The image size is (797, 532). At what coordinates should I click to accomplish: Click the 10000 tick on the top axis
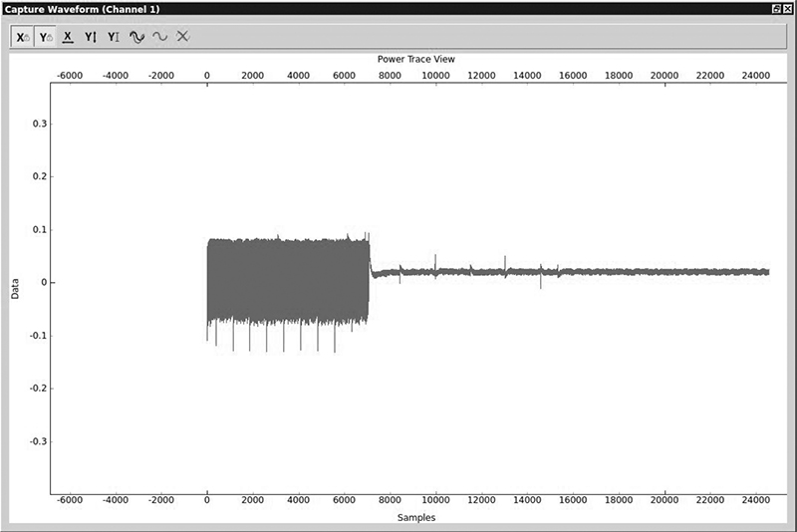pyautogui.click(x=435, y=74)
